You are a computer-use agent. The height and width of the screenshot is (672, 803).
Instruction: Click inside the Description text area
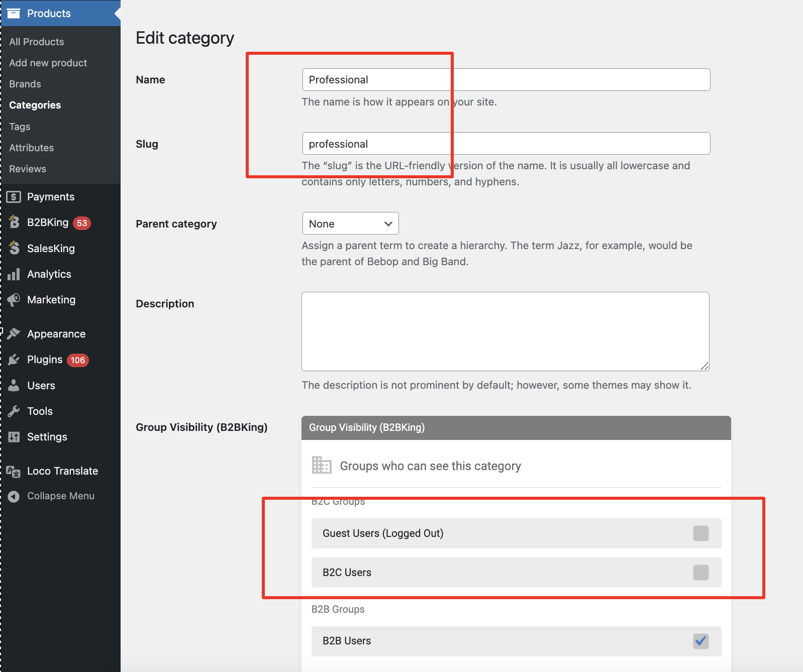point(506,331)
